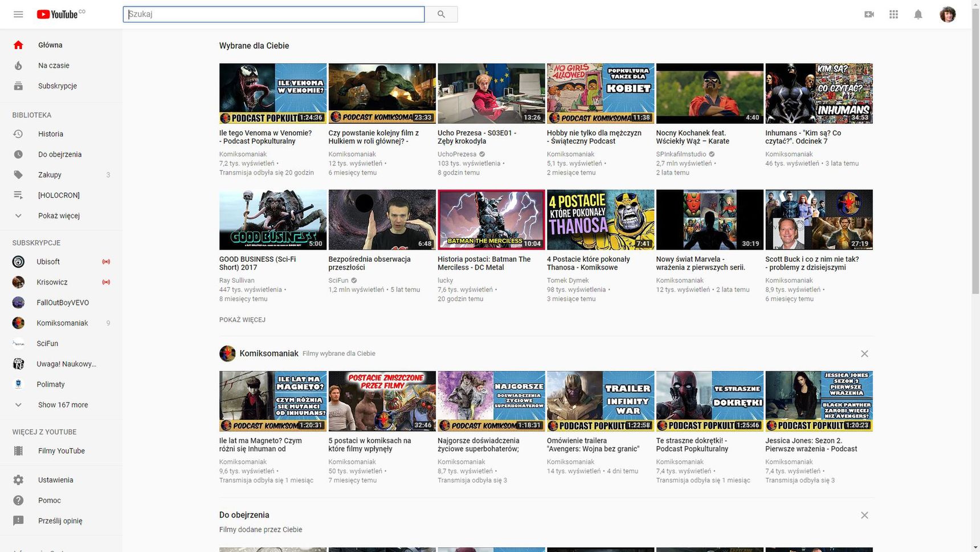The width and height of the screenshot is (980, 552).
Task: Dismiss the Do obejrzenia section
Action: pos(864,515)
